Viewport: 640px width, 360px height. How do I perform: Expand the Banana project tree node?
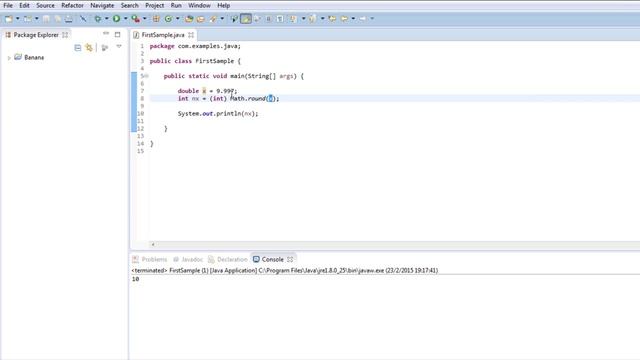(x=9, y=58)
